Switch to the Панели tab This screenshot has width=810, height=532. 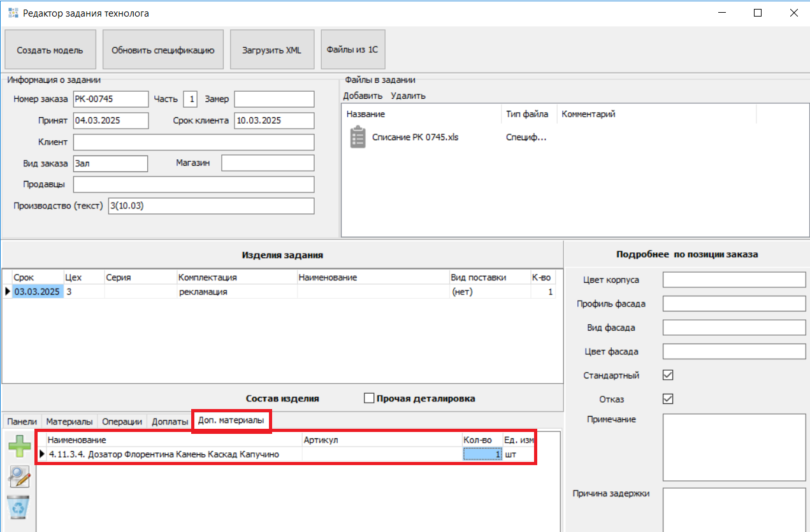click(x=22, y=422)
